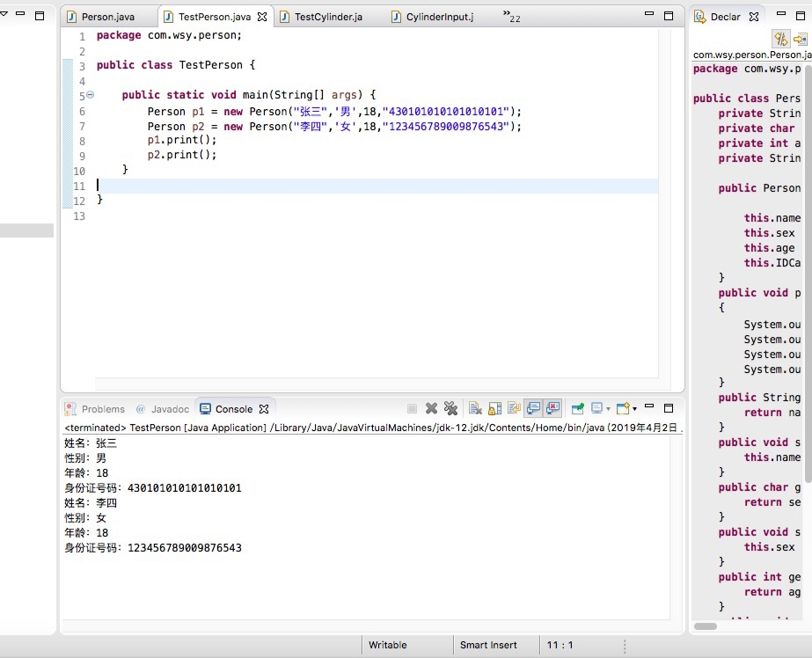Show hidden editor tabs list

[510, 16]
